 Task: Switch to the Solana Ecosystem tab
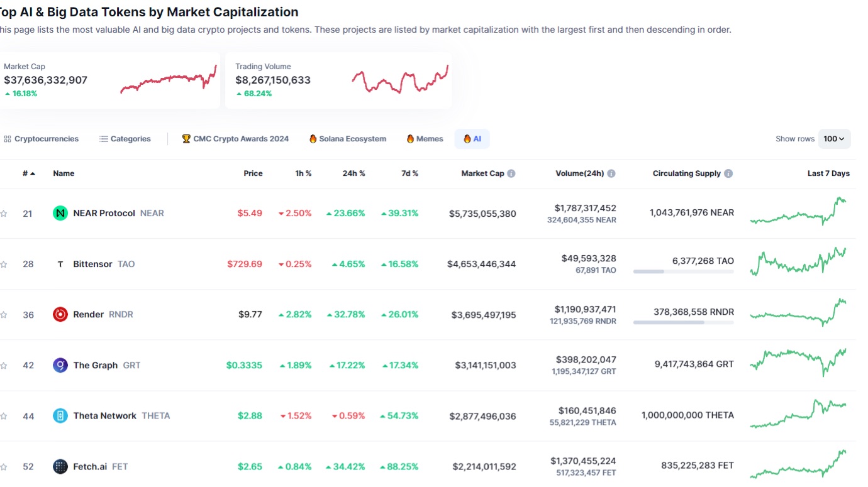347,139
